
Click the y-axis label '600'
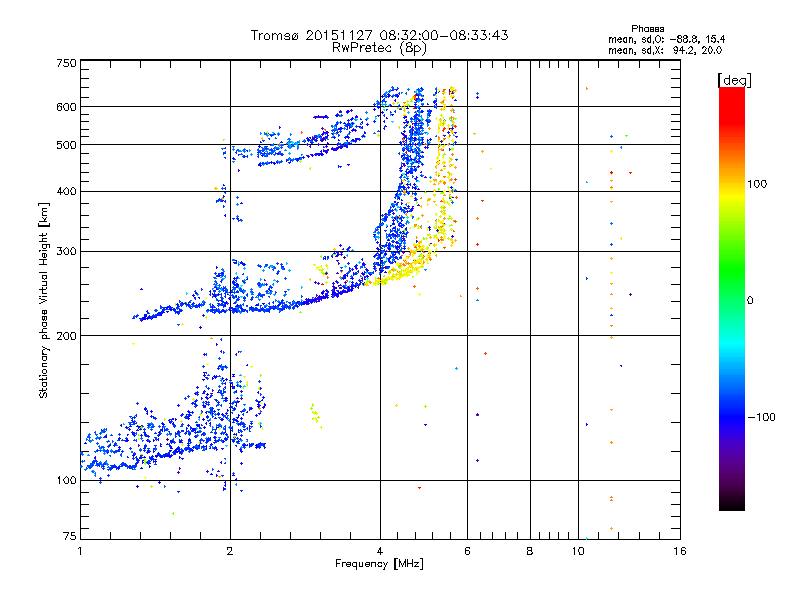click(66, 107)
